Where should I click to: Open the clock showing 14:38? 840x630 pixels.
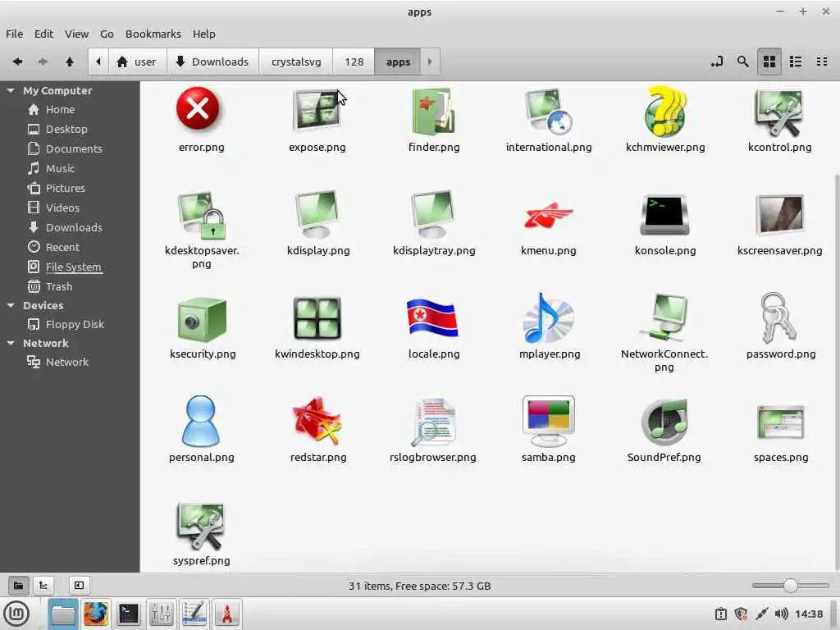coord(808,614)
